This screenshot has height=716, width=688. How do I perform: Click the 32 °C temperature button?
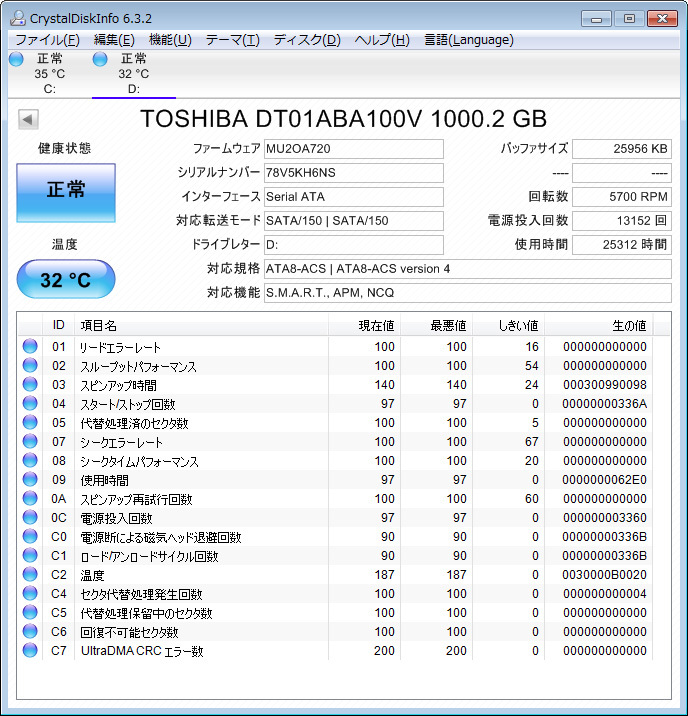point(66,280)
